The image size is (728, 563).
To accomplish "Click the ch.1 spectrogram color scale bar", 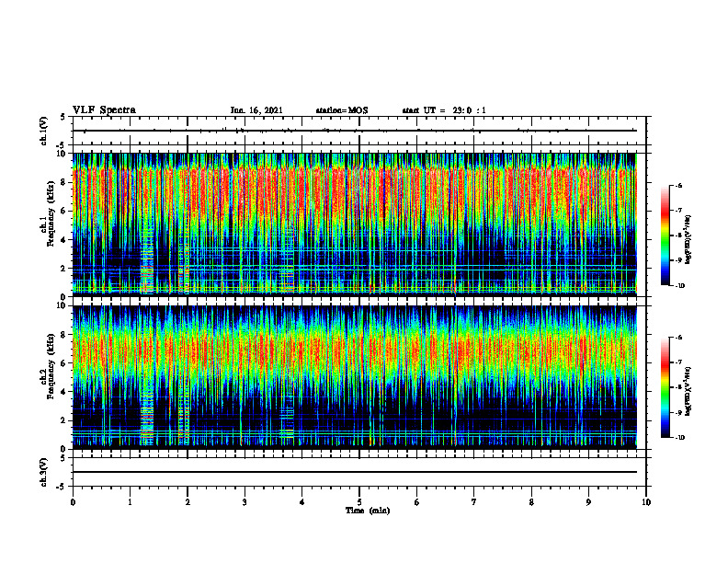I will tap(665, 236).
